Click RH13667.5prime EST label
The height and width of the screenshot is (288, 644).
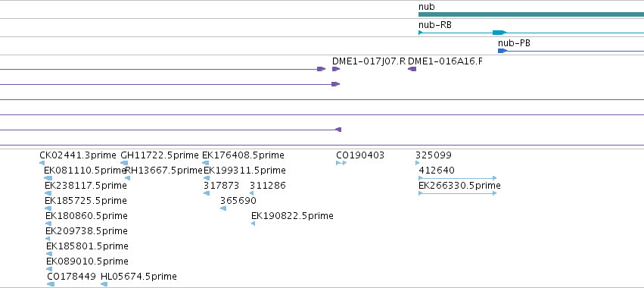[164, 171]
